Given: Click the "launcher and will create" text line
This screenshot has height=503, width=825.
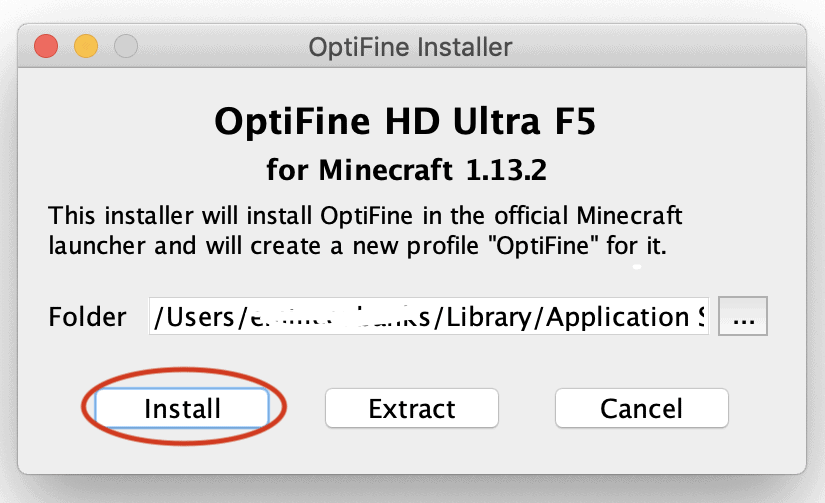Looking at the screenshot, I should 357,246.
